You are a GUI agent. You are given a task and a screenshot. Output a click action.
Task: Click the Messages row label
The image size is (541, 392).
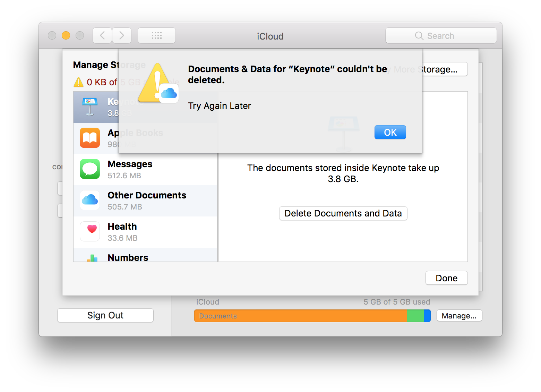coord(130,164)
